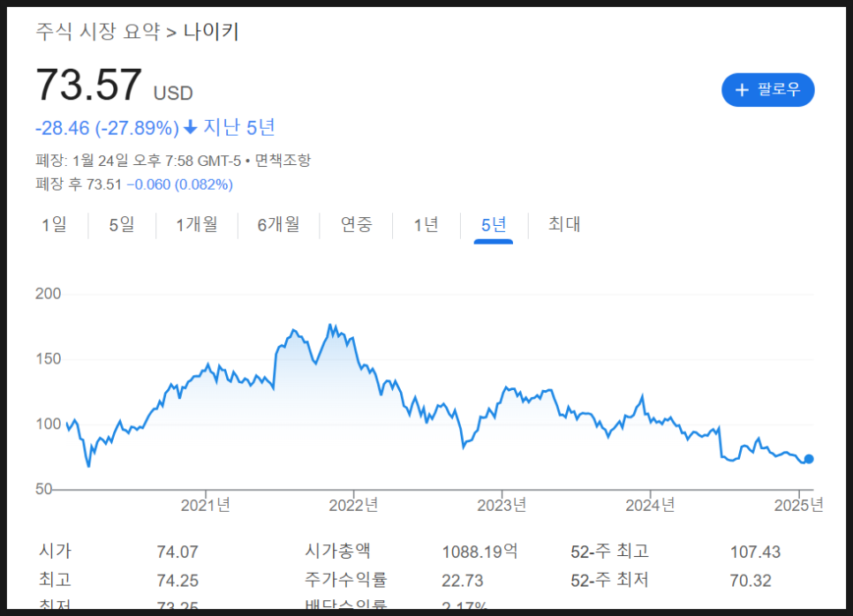Switch to the 5일 range tab
The image size is (853, 616).
[122, 224]
